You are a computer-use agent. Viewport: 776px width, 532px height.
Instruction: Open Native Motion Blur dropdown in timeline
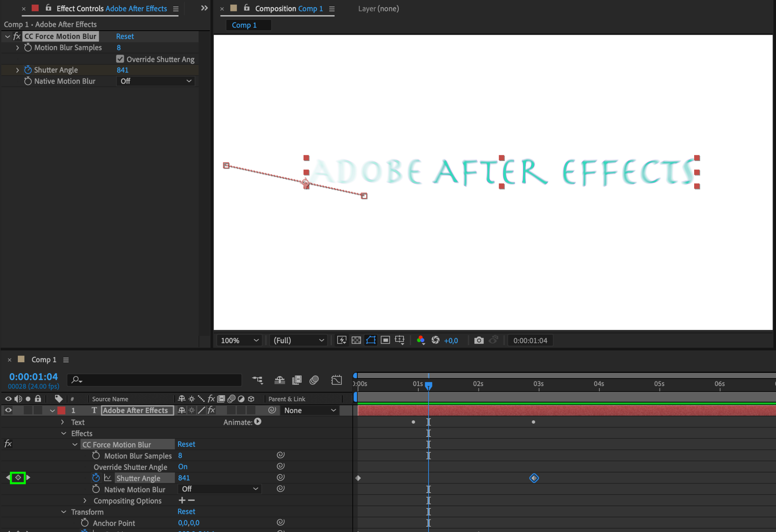(220, 489)
